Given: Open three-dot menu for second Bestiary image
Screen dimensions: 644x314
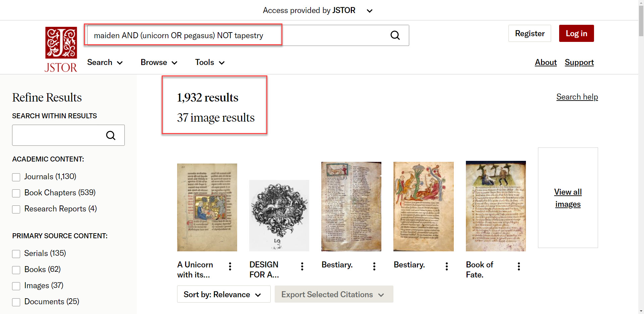Looking at the screenshot, I should [447, 266].
